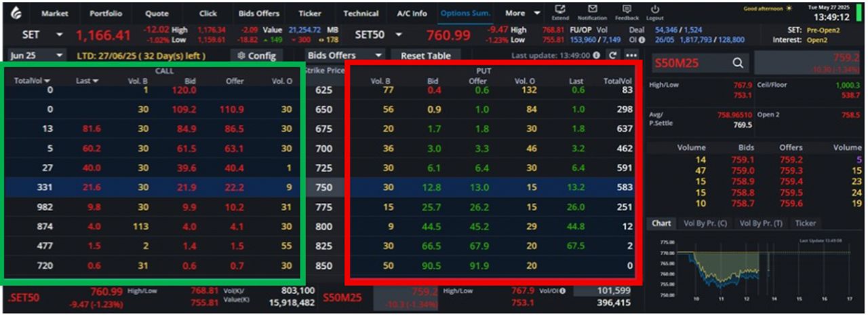Click CALL TotalVol 982 at strike 775
Screen dimensions: 868x317
tap(45, 207)
